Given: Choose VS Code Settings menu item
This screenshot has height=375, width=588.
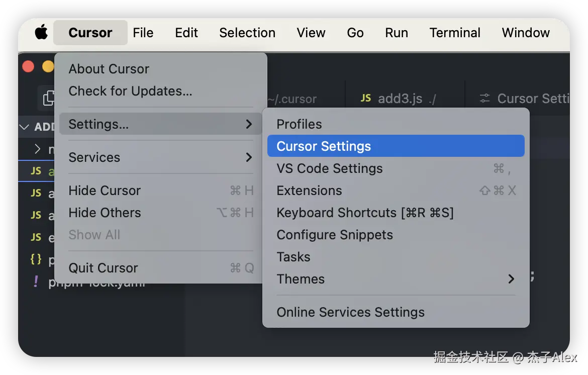Looking at the screenshot, I should (x=330, y=168).
